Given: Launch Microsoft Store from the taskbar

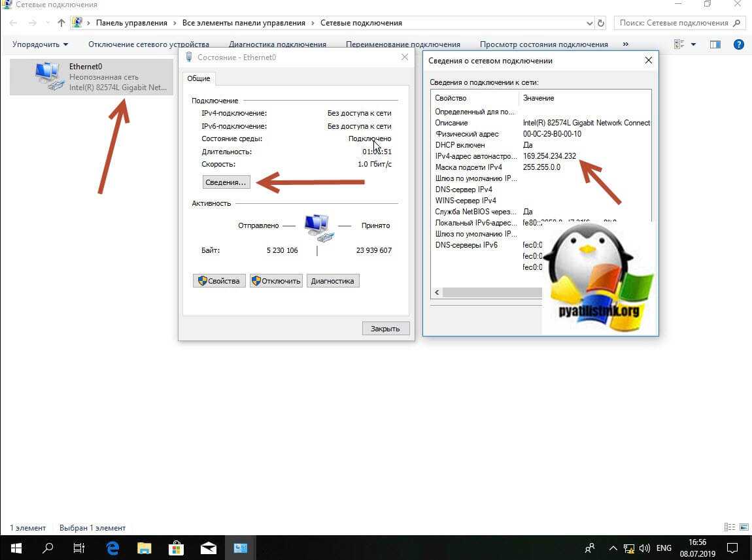Looking at the screenshot, I should pyautogui.click(x=176, y=548).
